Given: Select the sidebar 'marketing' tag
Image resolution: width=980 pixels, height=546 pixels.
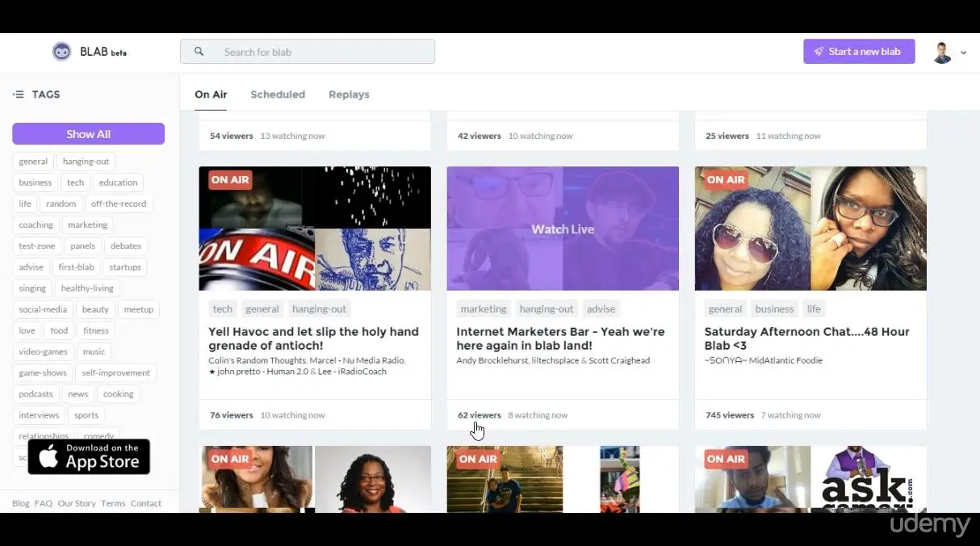Looking at the screenshot, I should tap(87, 225).
